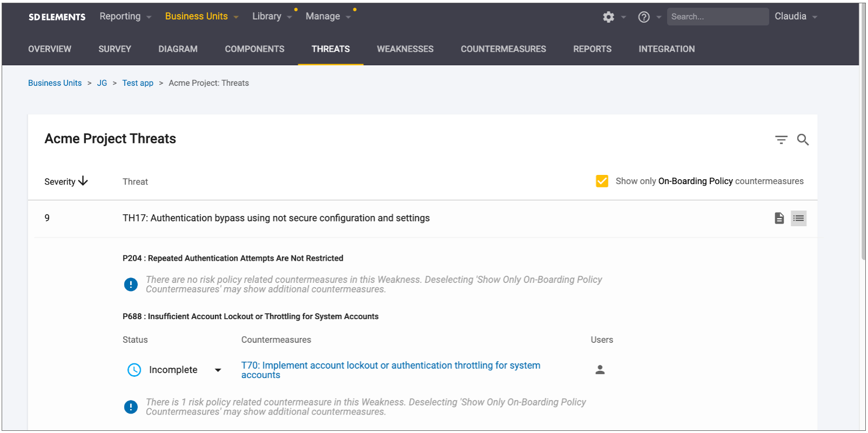Switch to the Weaknesses tab
Image resolution: width=868 pixels, height=433 pixels.
[405, 49]
